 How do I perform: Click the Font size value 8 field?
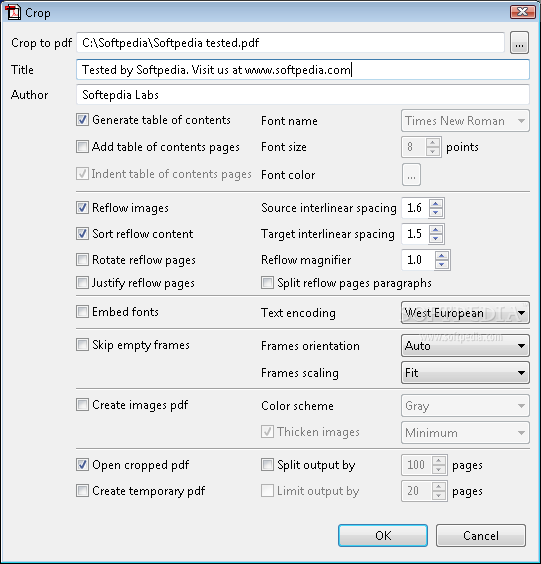414,147
